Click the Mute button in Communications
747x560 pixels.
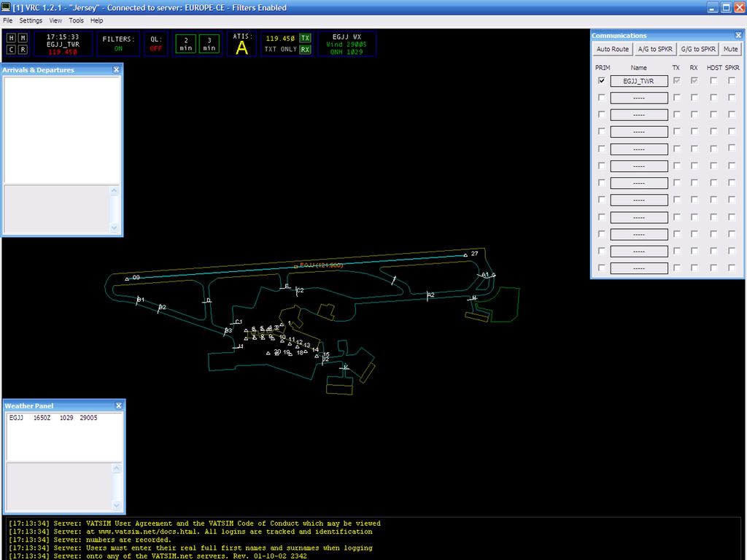click(730, 49)
